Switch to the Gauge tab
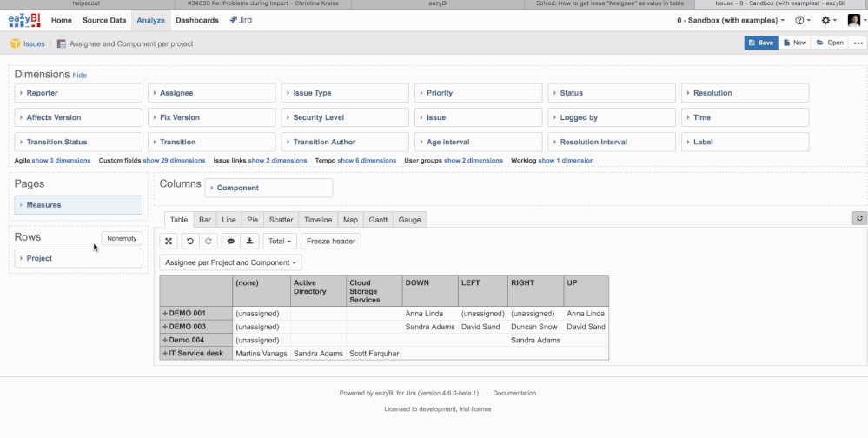This screenshot has height=438, width=868. click(x=409, y=220)
